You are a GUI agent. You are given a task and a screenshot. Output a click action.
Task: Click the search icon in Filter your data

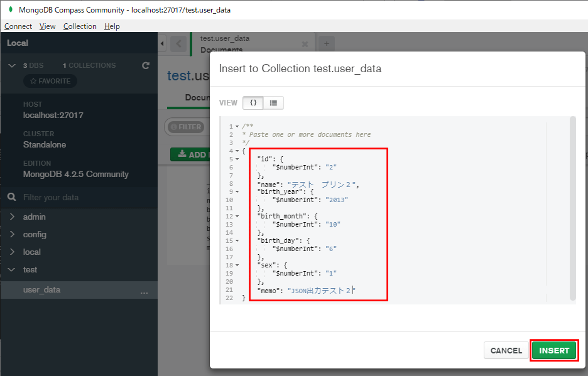point(11,196)
